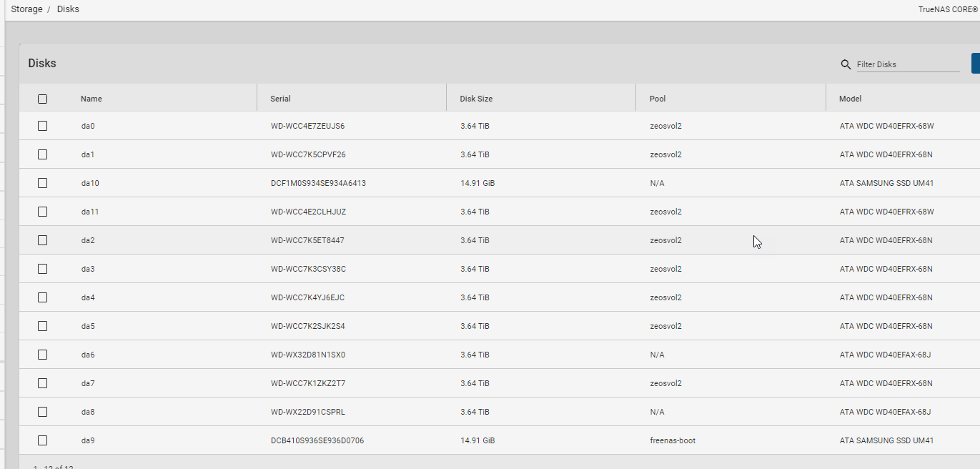Click the 14.91 GiB size in the da9 row
This screenshot has height=469, width=980.
[x=477, y=440]
